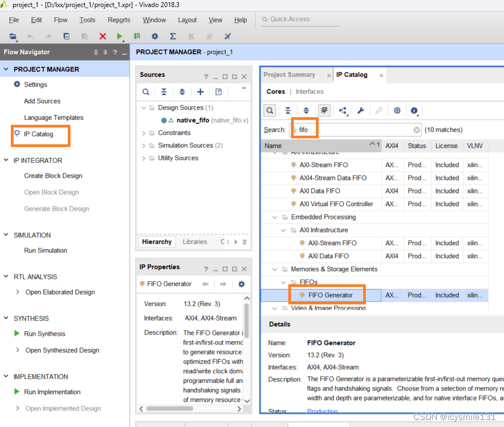Click Create Block Design
The image size is (504, 427).
(x=53, y=176)
